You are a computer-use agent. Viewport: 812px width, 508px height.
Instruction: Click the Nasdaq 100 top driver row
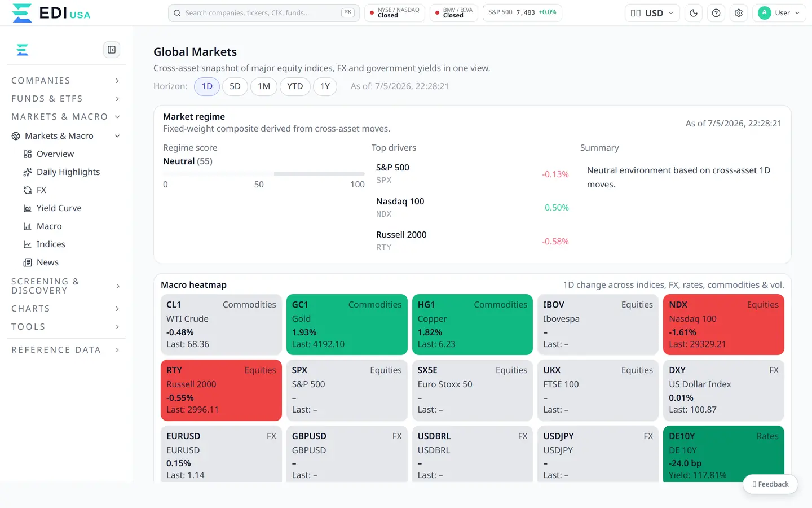click(473, 208)
